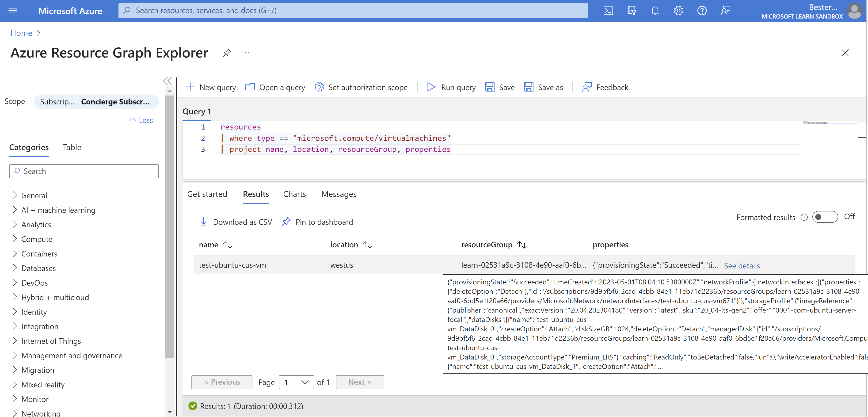This screenshot has width=868, height=417.
Task: Open Feedback in the query toolbar
Action: pyautogui.click(x=605, y=87)
